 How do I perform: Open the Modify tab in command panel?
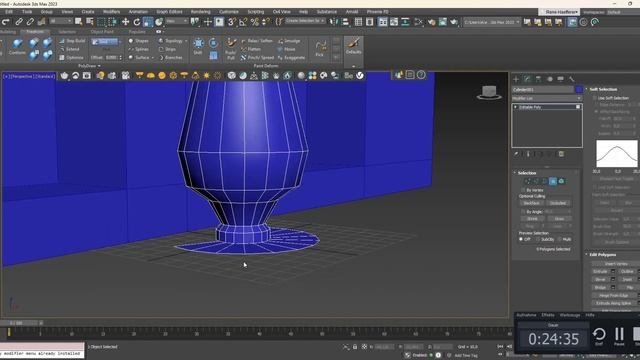tap(527, 79)
